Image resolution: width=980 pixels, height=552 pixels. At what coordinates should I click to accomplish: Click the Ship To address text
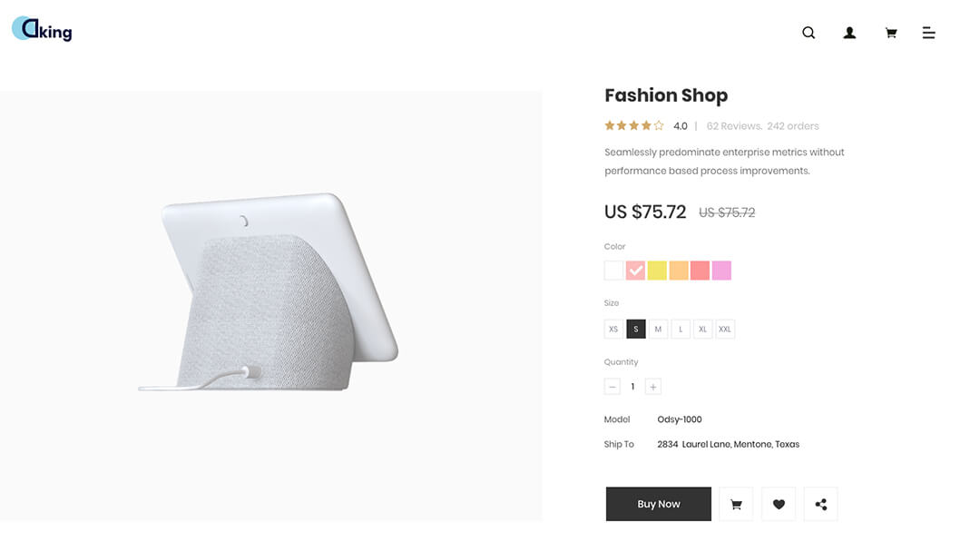point(728,445)
